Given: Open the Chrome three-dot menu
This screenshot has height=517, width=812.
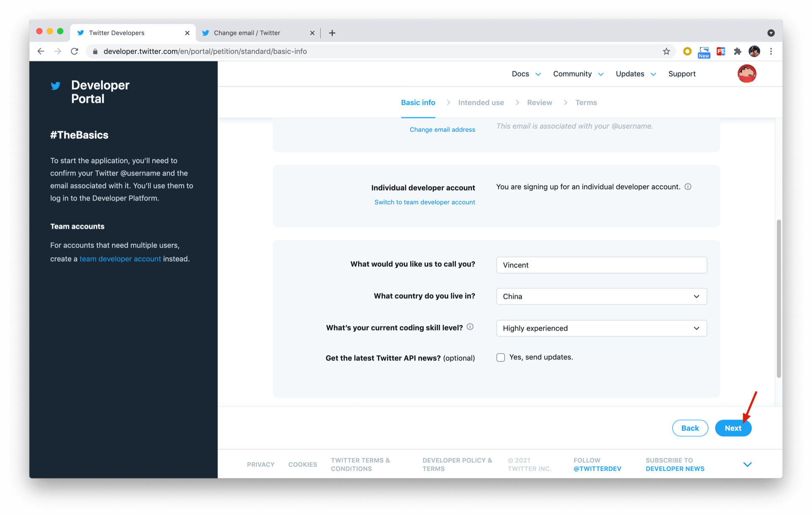Looking at the screenshot, I should (x=771, y=51).
